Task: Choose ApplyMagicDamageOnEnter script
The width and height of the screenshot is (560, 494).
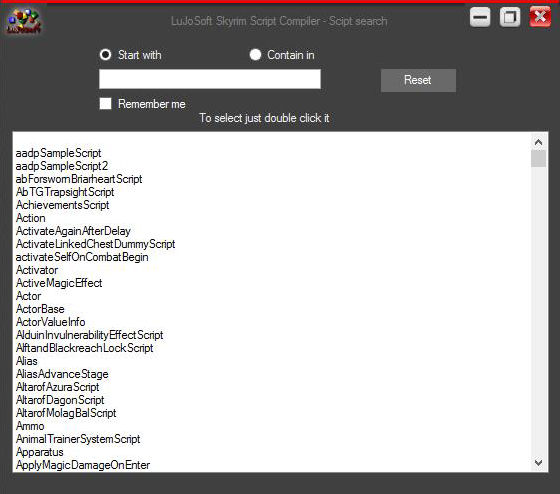Action: pos(83,465)
